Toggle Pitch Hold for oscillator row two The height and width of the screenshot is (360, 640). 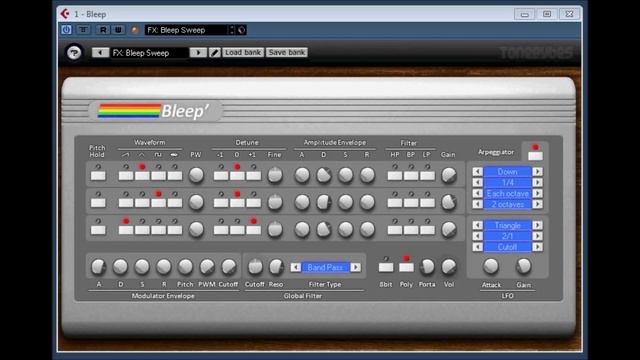[x=98, y=203]
